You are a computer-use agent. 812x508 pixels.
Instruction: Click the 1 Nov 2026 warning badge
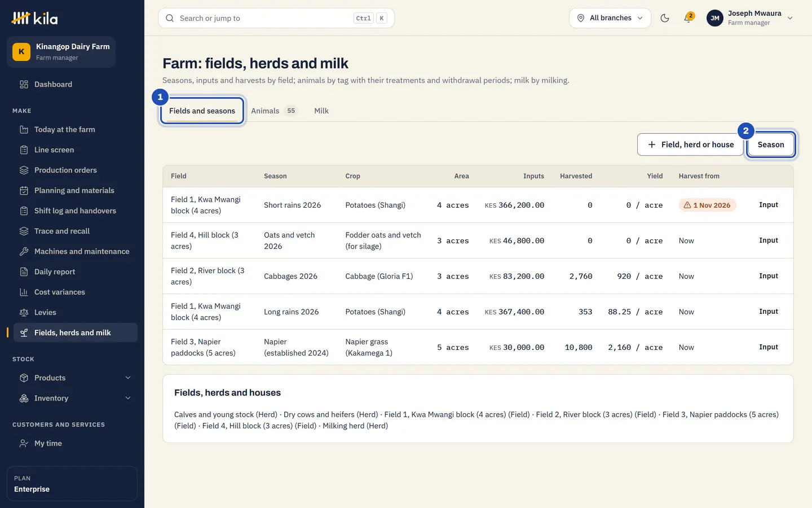(707, 205)
